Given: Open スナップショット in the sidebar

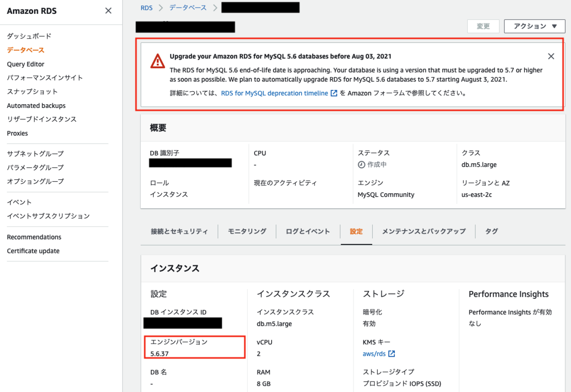Looking at the screenshot, I should point(32,91).
